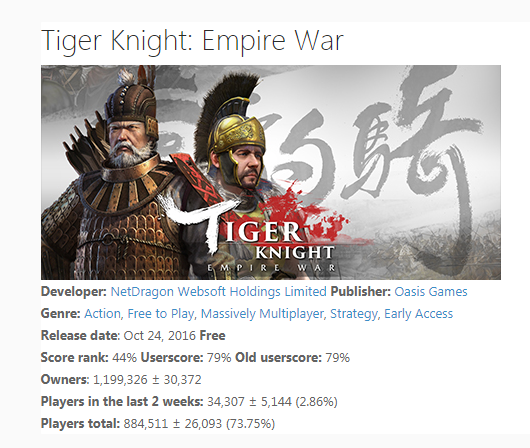Click the Players in the last 2 weeks figure
The width and height of the screenshot is (530, 448).
pyautogui.click(x=272, y=402)
